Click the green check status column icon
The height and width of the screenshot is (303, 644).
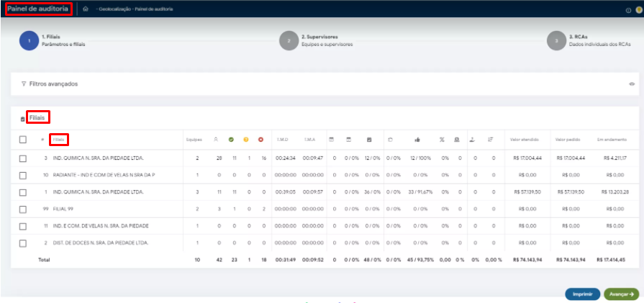pyautogui.click(x=231, y=139)
